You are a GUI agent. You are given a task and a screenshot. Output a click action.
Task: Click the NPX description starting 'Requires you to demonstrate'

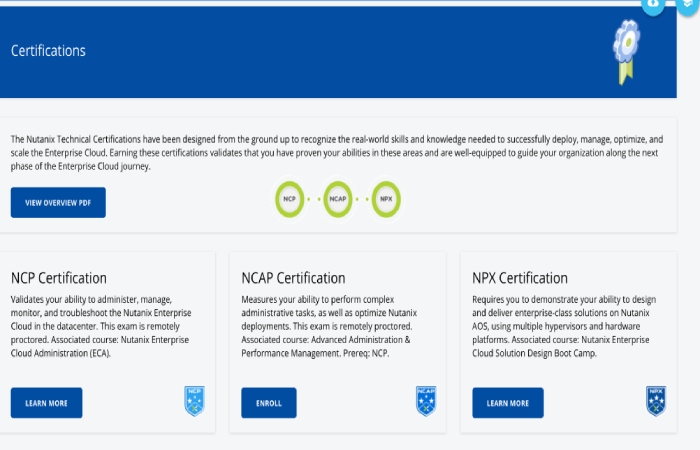[564, 326]
